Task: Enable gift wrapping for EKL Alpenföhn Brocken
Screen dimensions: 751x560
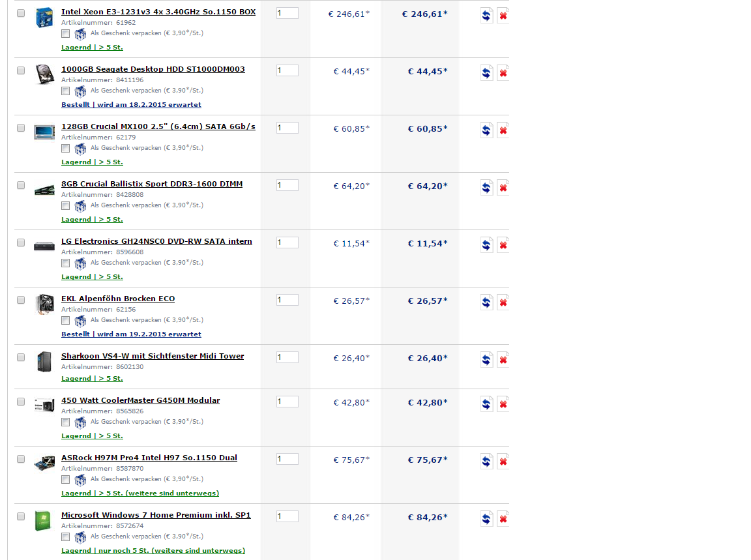Action: [66, 321]
